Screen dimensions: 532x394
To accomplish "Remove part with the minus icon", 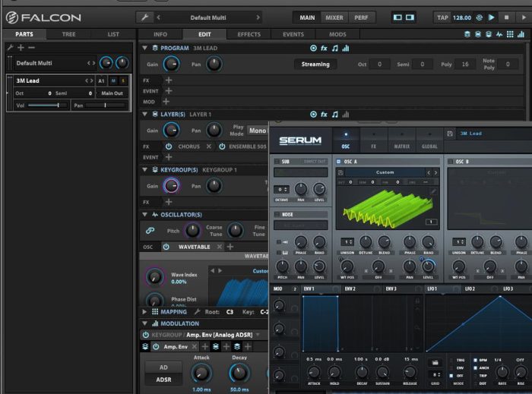I will (32, 47).
